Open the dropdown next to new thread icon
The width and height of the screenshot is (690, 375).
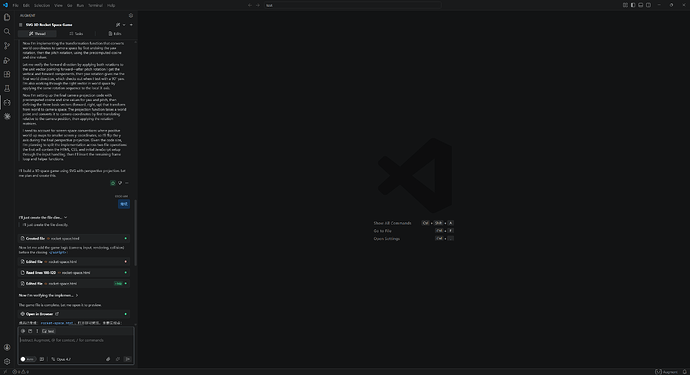(x=124, y=25)
